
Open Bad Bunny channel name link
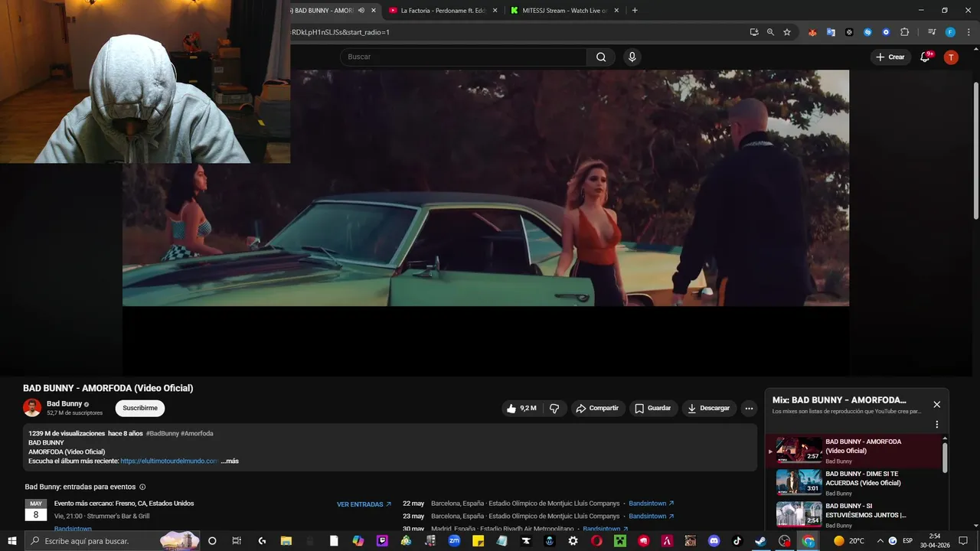(64, 403)
